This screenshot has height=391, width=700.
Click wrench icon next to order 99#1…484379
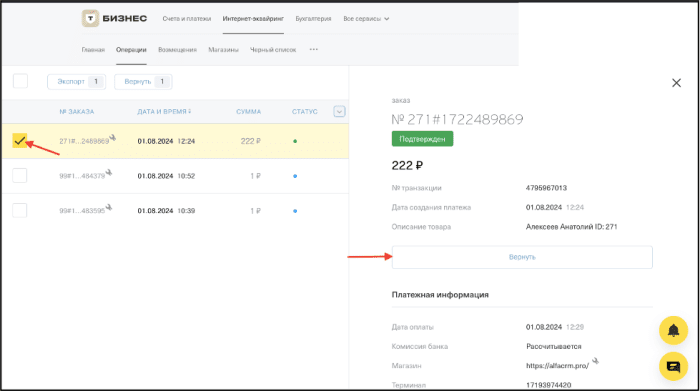tap(109, 172)
